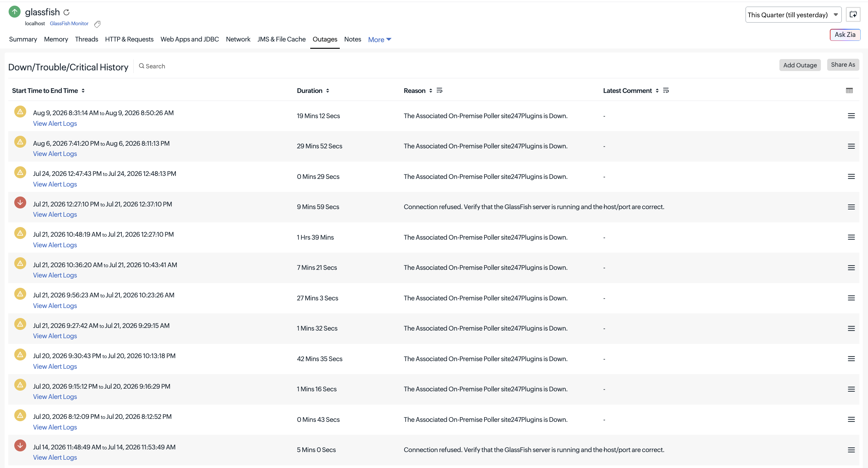This screenshot has height=468, width=868.
Task: Sort the Latest Comment column
Action: tap(657, 91)
